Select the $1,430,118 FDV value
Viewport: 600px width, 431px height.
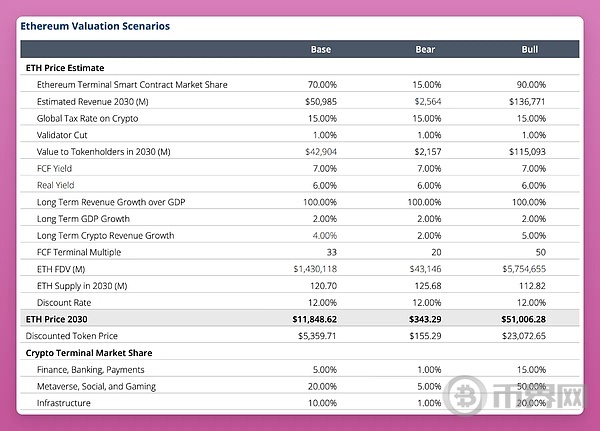315,269
